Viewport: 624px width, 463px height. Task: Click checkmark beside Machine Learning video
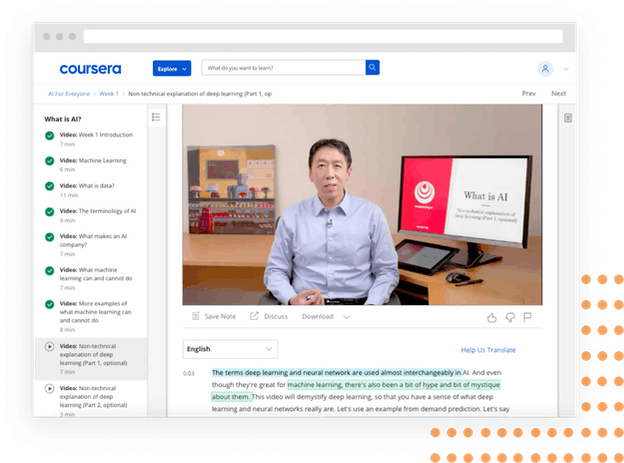click(49, 160)
